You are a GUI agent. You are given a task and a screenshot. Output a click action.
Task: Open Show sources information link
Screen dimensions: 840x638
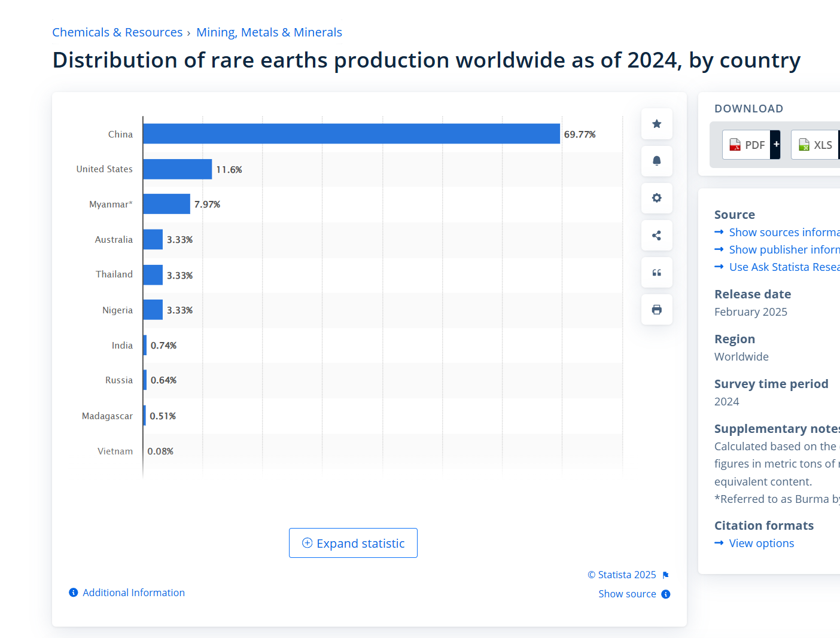point(784,232)
